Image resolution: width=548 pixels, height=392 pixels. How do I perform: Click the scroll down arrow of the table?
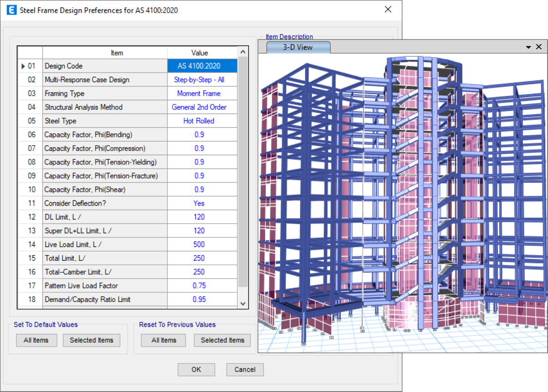(x=243, y=303)
